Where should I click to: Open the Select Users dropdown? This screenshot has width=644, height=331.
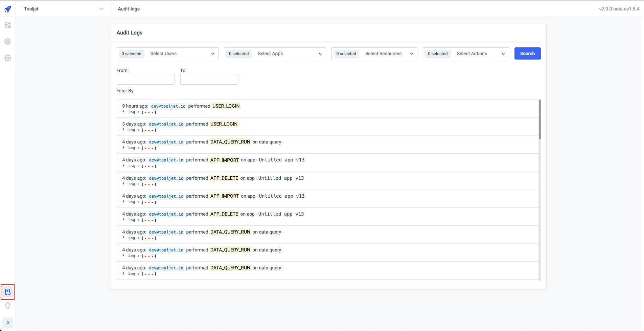point(167,53)
